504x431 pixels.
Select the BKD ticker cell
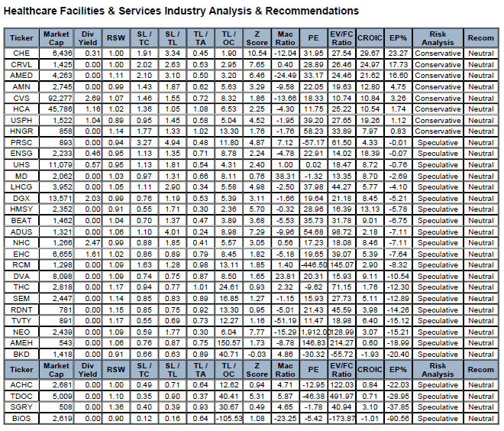click(21, 355)
